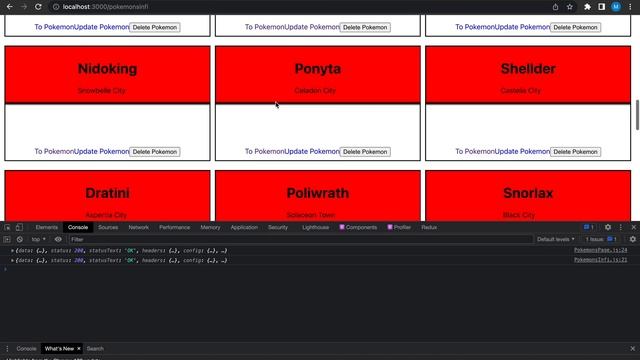The width and height of the screenshot is (640, 360).
Task: Select Search tab in bottom drawer
Action: point(95,349)
